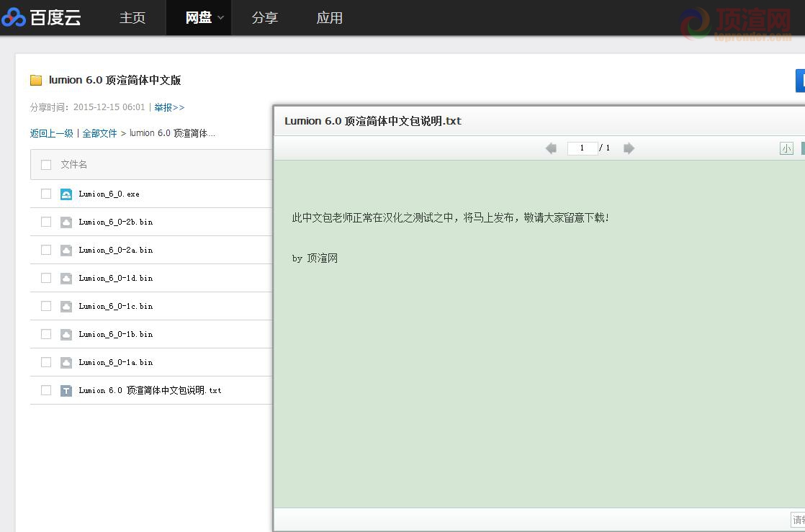Click the file icon of Lumion_6_0-1d.bin
The image size is (805, 532).
(x=66, y=279)
